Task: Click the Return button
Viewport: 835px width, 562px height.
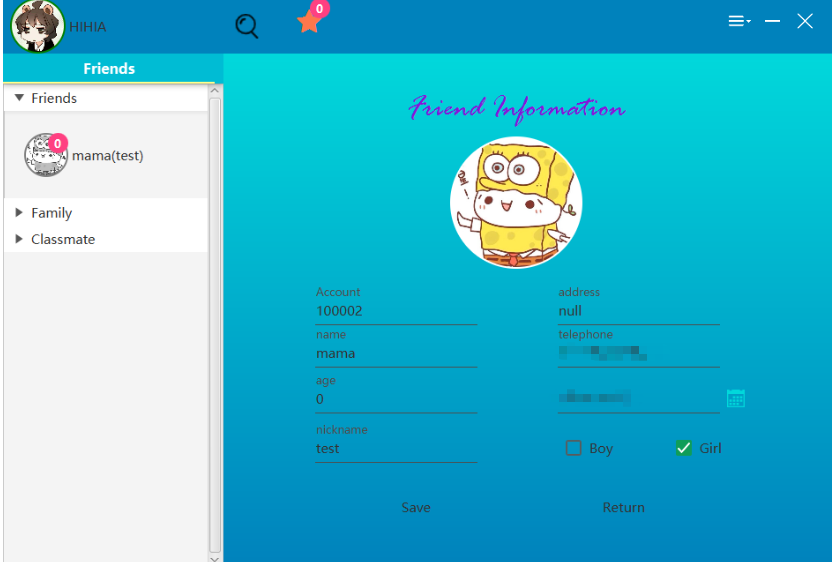Action: [624, 507]
